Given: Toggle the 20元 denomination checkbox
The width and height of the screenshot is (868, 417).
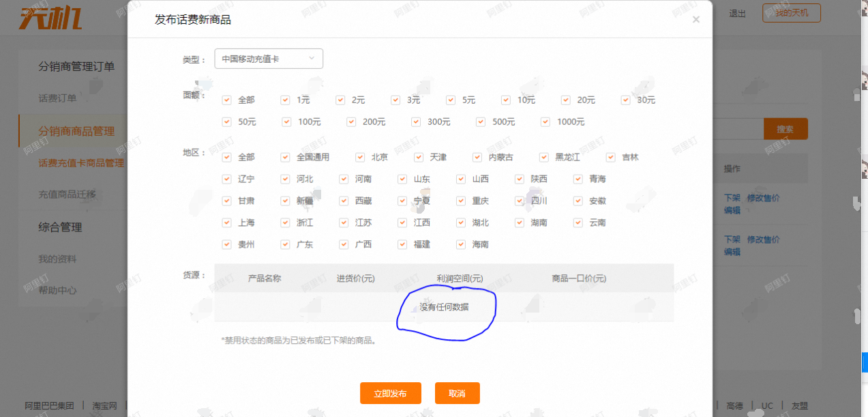Looking at the screenshot, I should [566, 100].
